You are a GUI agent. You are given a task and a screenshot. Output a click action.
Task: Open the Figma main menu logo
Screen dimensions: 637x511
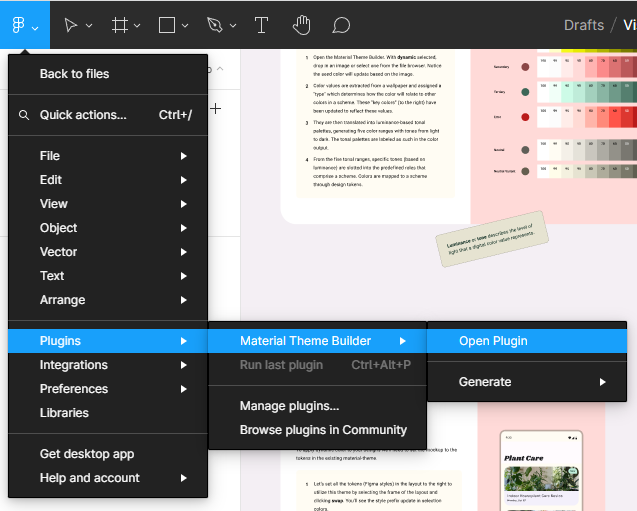pos(18,25)
